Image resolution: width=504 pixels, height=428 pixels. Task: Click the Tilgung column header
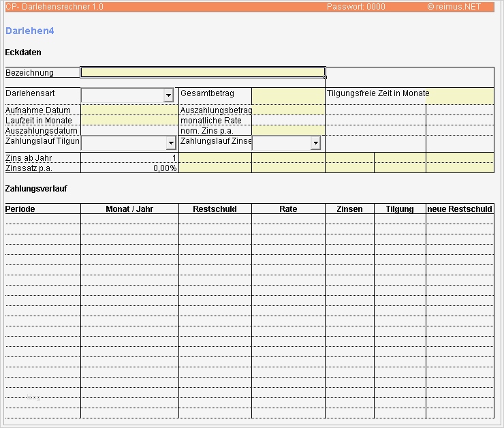(x=400, y=209)
